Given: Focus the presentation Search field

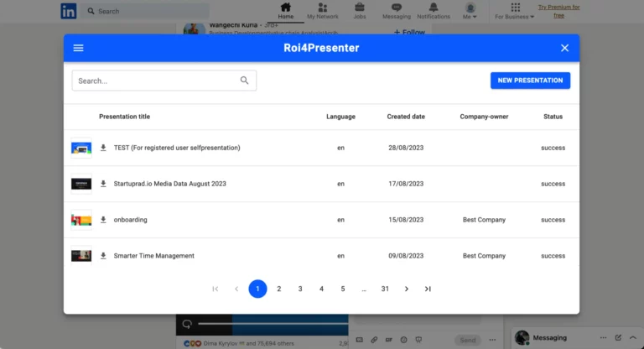Looking at the screenshot, I should (x=164, y=81).
